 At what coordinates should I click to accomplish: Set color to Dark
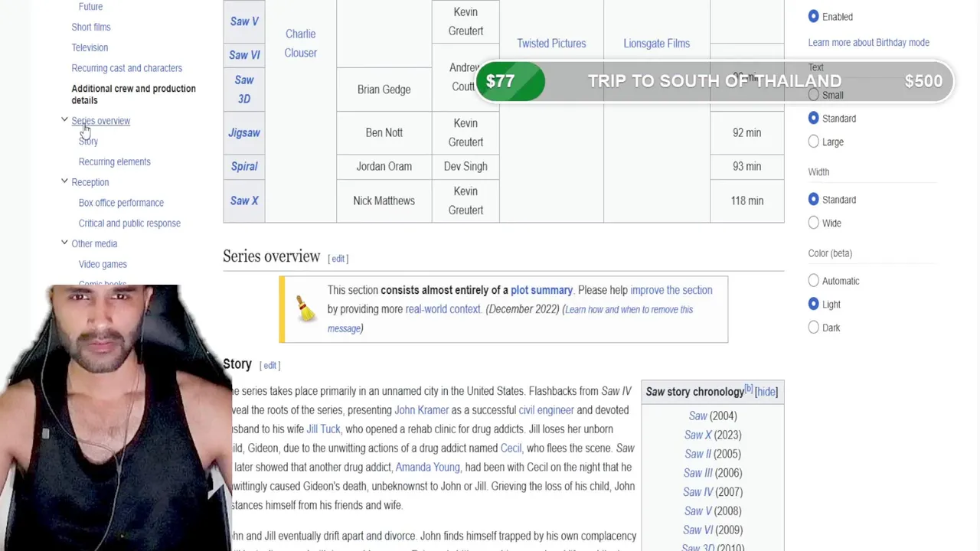(813, 328)
